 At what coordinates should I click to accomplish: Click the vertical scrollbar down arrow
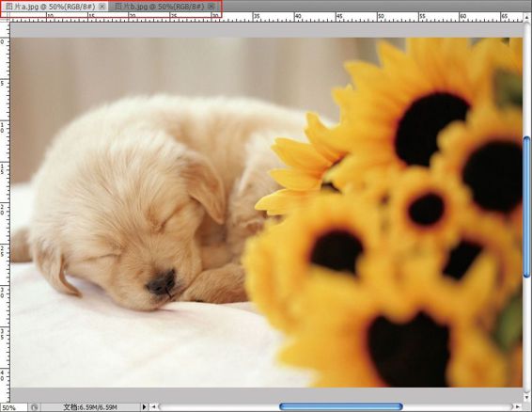pos(526,397)
